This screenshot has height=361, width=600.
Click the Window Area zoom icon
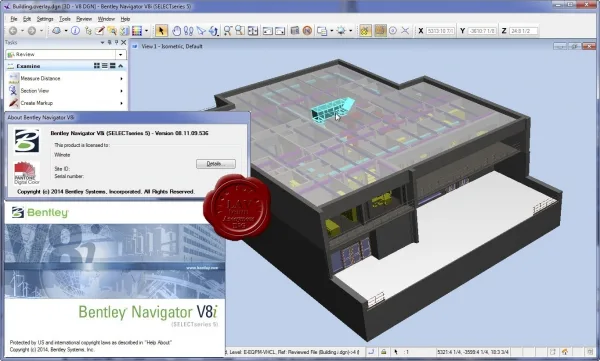[x=240, y=31]
